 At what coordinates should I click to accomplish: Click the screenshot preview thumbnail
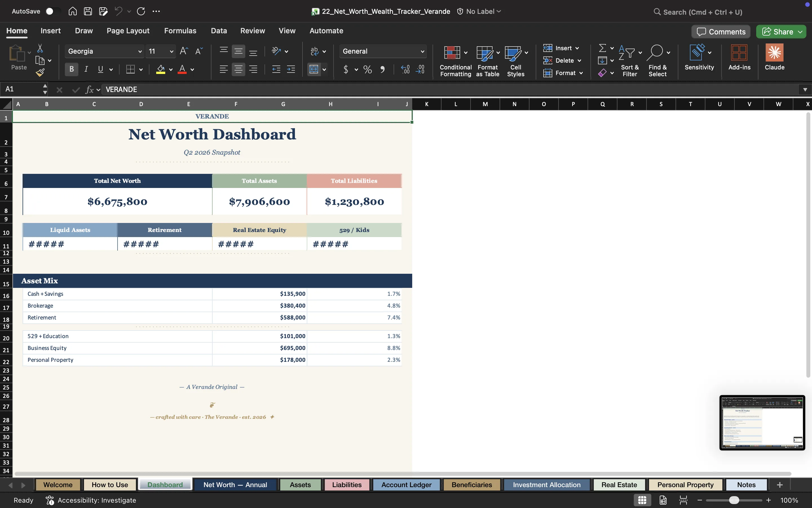point(762,423)
